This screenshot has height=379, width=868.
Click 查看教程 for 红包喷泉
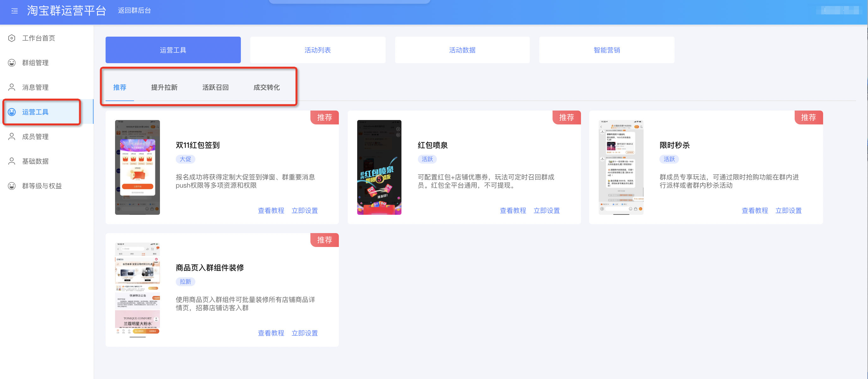513,210
